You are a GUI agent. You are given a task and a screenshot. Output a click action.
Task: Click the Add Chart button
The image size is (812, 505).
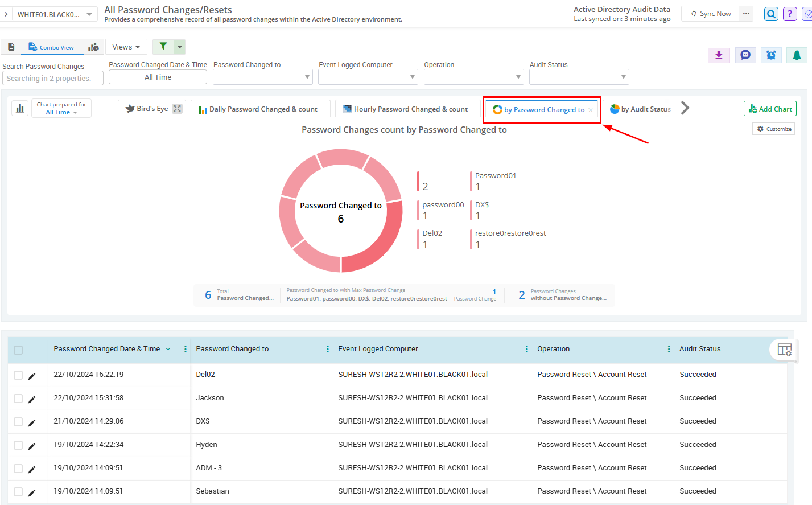770,109
